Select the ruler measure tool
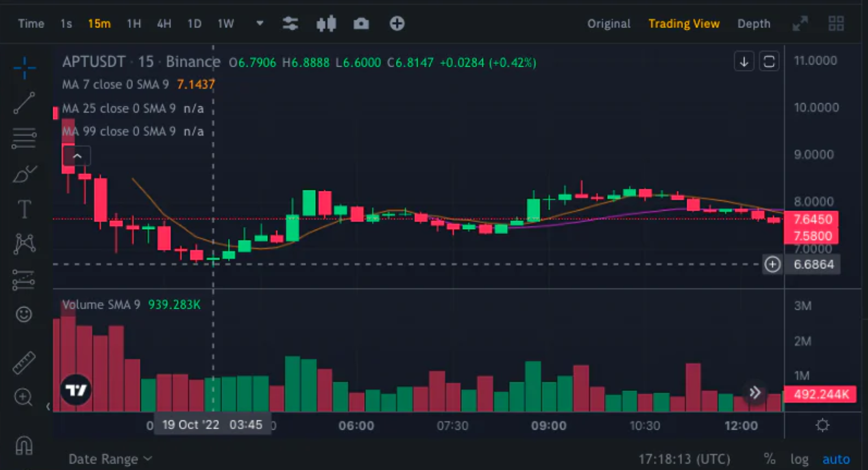This screenshot has width=868, height=470. 24,363
